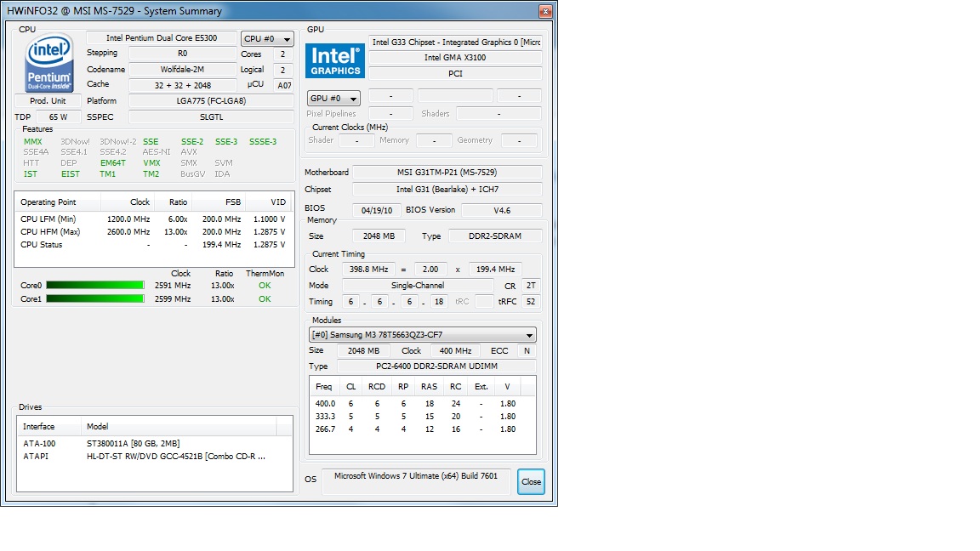Screen dimensions: 980x551
Task: Click the DDR2-SDRAM memory type field
Action: (495, 236)
